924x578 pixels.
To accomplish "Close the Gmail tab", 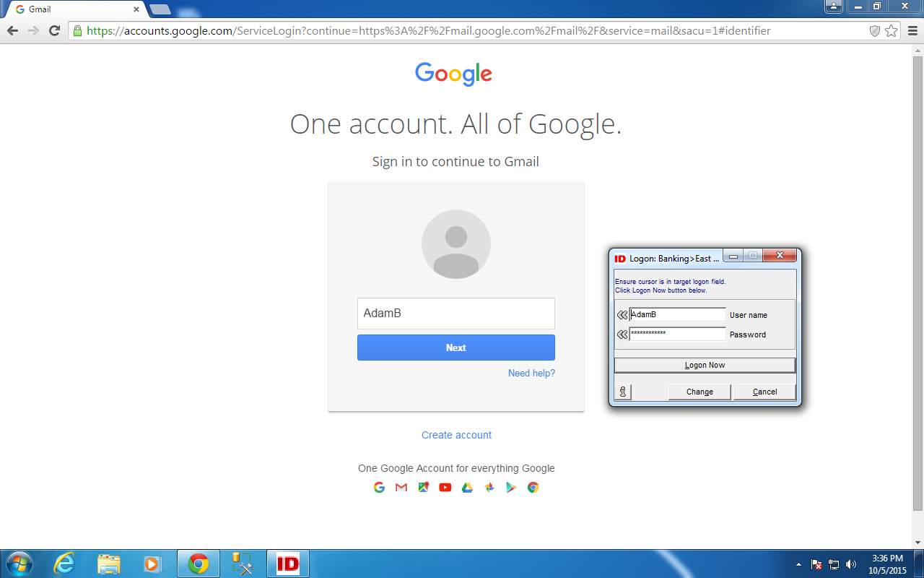I will pos(136,9).
